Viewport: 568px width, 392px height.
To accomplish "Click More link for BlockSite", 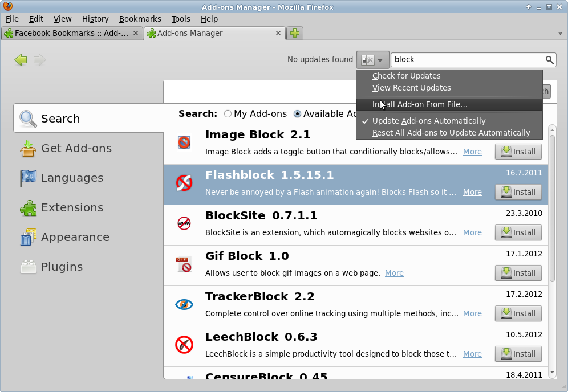I will [472, 232].
